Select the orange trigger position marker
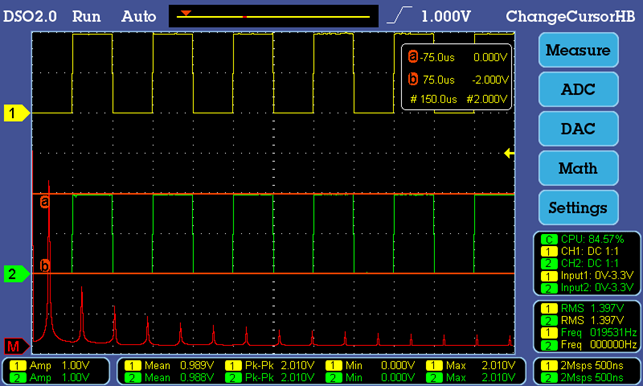The height and width of the screenshot is (386, 643). pyautogui.click(x=186, y=13)
